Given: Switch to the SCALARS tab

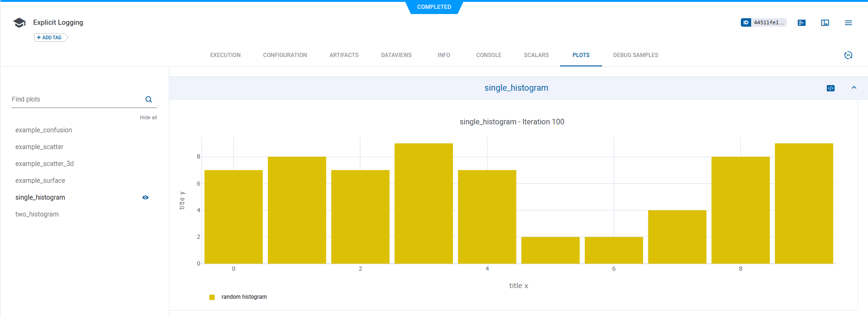Looking at the screenshot, I should pyautogui.click(x=536, y=55).
